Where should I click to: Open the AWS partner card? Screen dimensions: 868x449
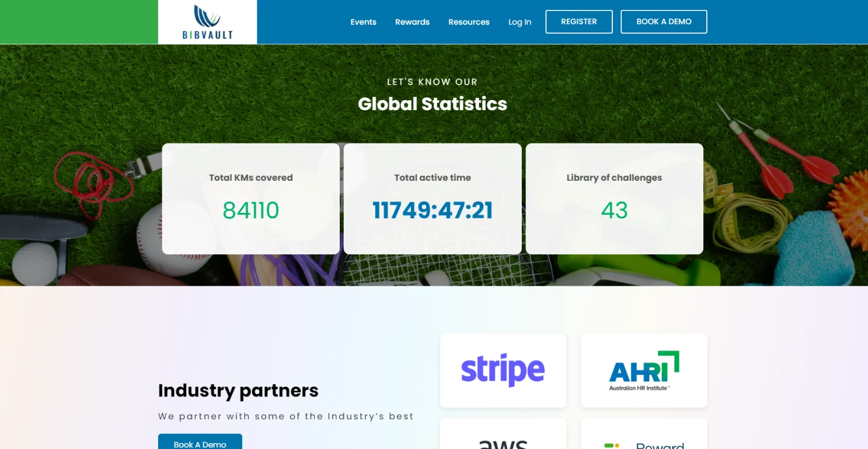pos(503,434)
